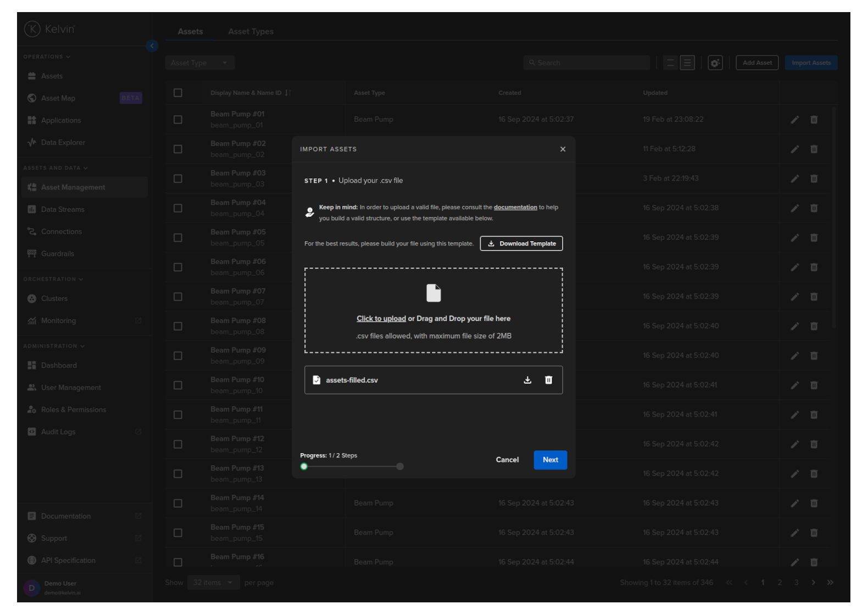This screenshot has height=615, width=868.
Task: Open Data Explorer in sidebar
Action: (63, 143)
